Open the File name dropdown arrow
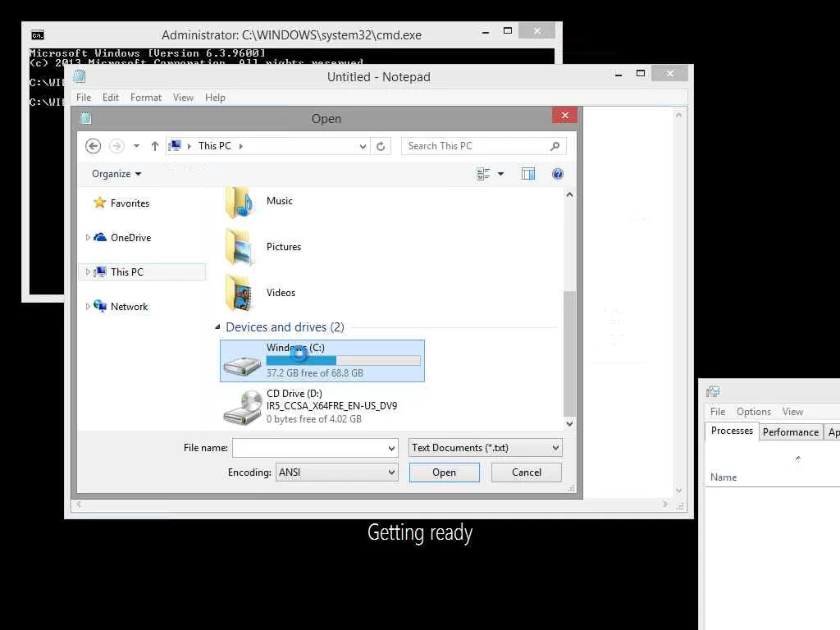This screenshot has height=630, width=840. 391,448
